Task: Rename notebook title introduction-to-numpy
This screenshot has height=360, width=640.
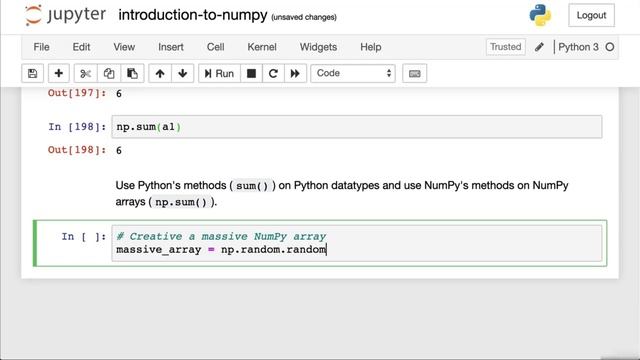Action: point(193,15)
